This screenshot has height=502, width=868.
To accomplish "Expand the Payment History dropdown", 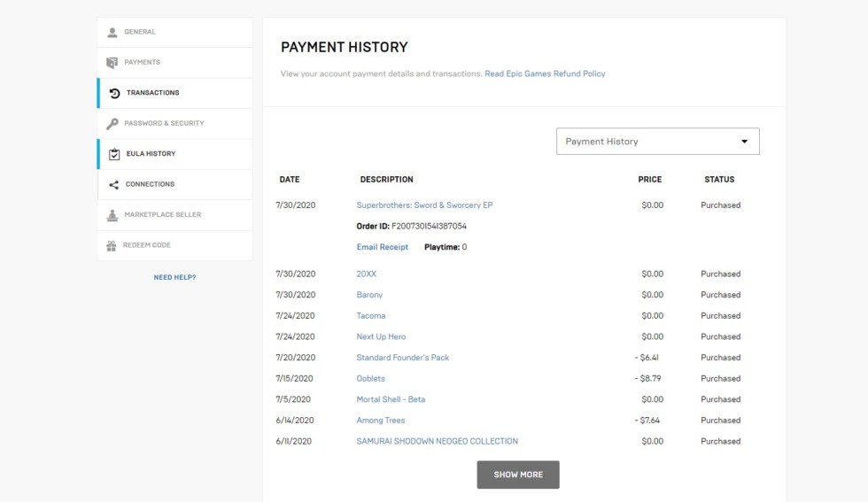I will coord(657,141).
